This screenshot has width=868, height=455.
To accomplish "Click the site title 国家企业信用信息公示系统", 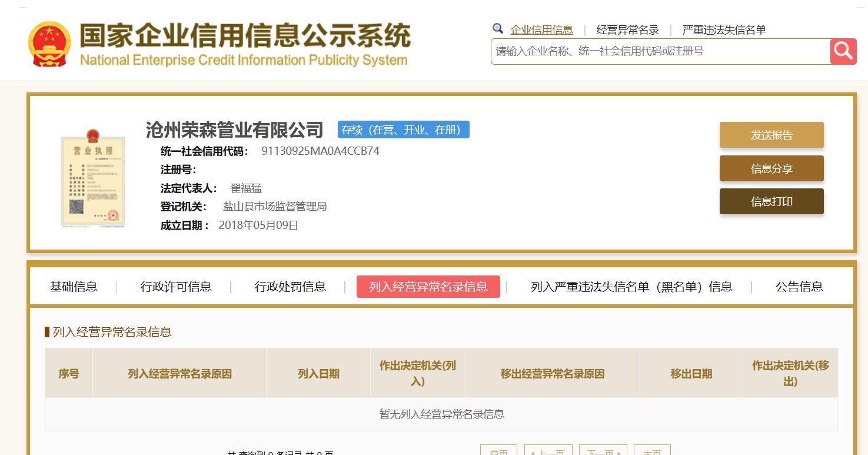I will pos(245,36).
